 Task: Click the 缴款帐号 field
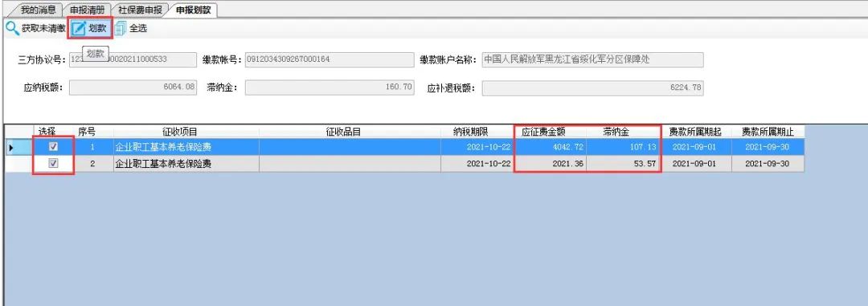(x=330, y=59)
